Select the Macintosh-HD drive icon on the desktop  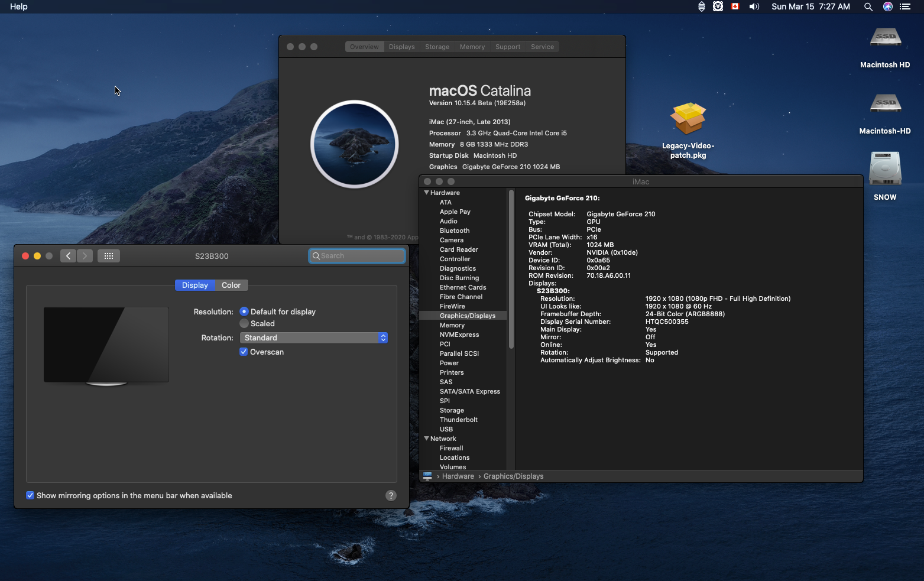pos(885,105)
